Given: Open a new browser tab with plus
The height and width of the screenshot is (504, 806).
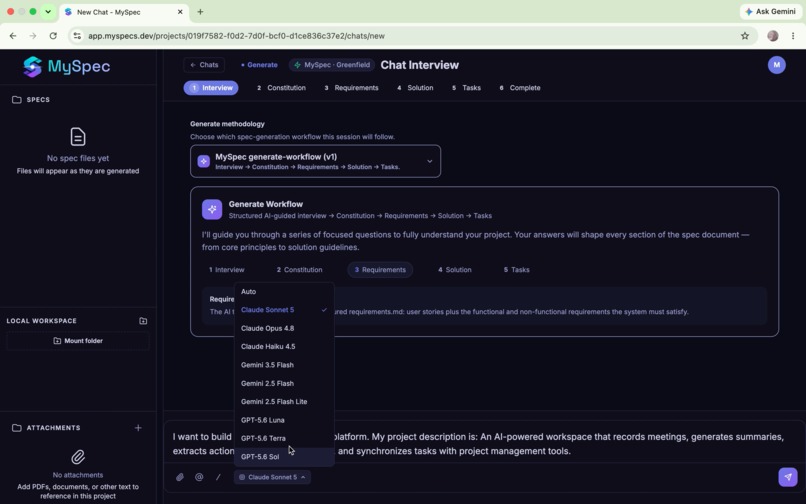Looking at the screenshot, I should pos(200,12).
